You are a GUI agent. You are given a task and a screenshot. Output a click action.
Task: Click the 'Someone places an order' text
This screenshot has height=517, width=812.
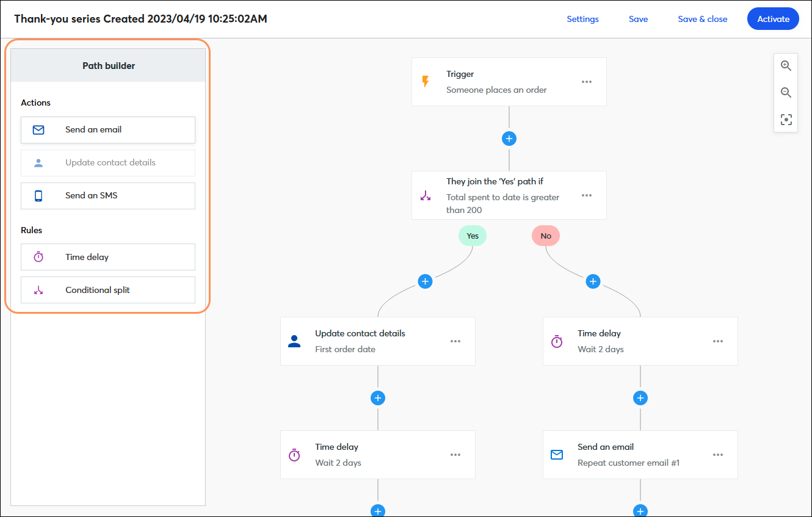click(x=496, y=90)
